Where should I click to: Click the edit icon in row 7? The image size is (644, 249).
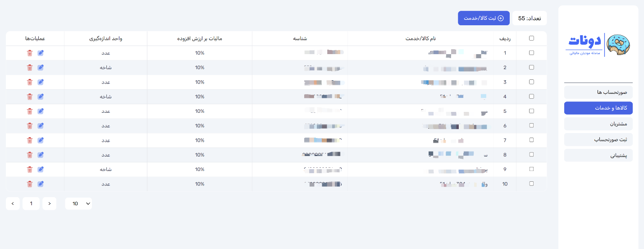click(x=41, y=140)
